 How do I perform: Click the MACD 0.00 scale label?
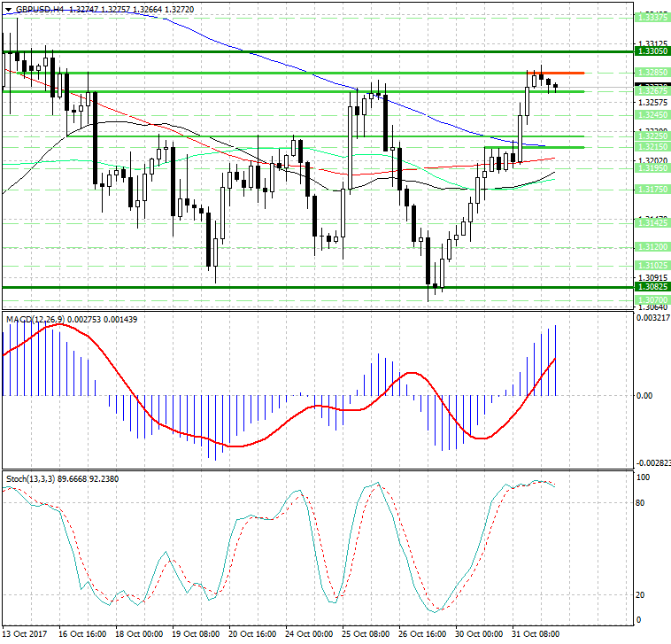pyautogui.click(x=644, y=395)
